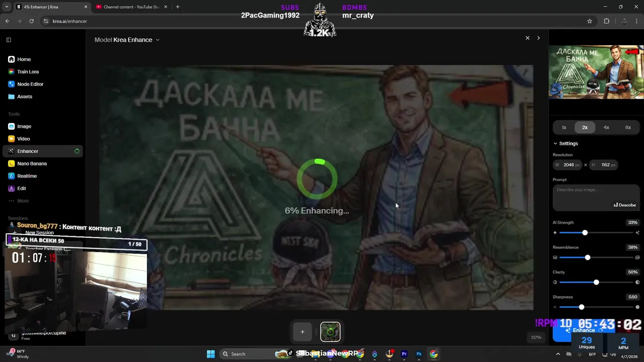The image size is (644, 362).
Task: Click the Sessions label in sidebar
Action: [x=18, y=218]
